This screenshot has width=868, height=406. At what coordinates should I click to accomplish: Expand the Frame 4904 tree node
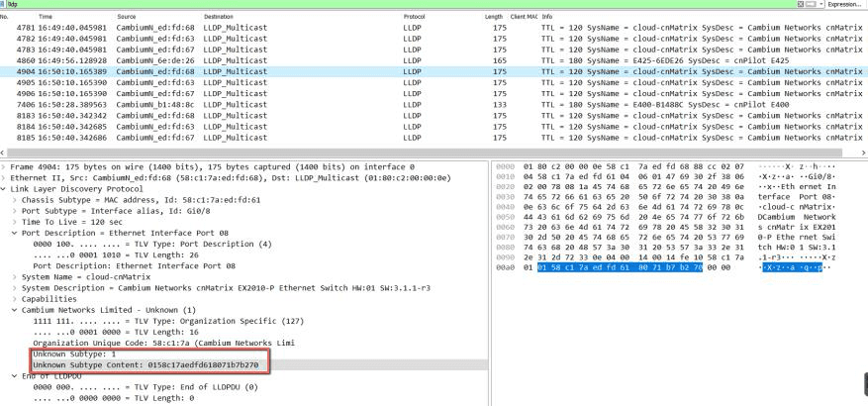(4, 166)
